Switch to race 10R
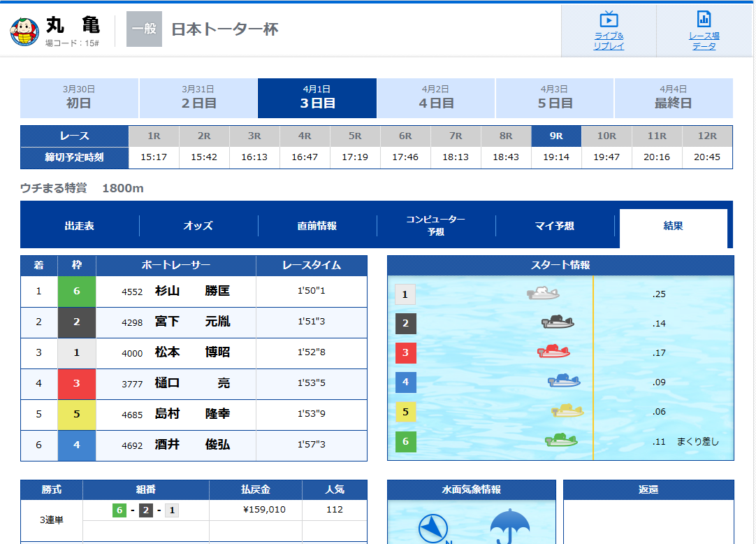 pos(606,136)
